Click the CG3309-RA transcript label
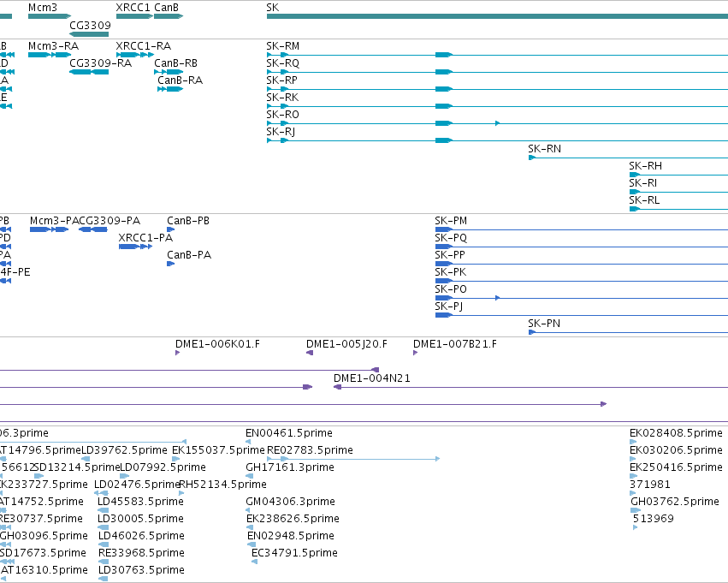The height and width of the screenshot is (583, 728). point(100,62)
